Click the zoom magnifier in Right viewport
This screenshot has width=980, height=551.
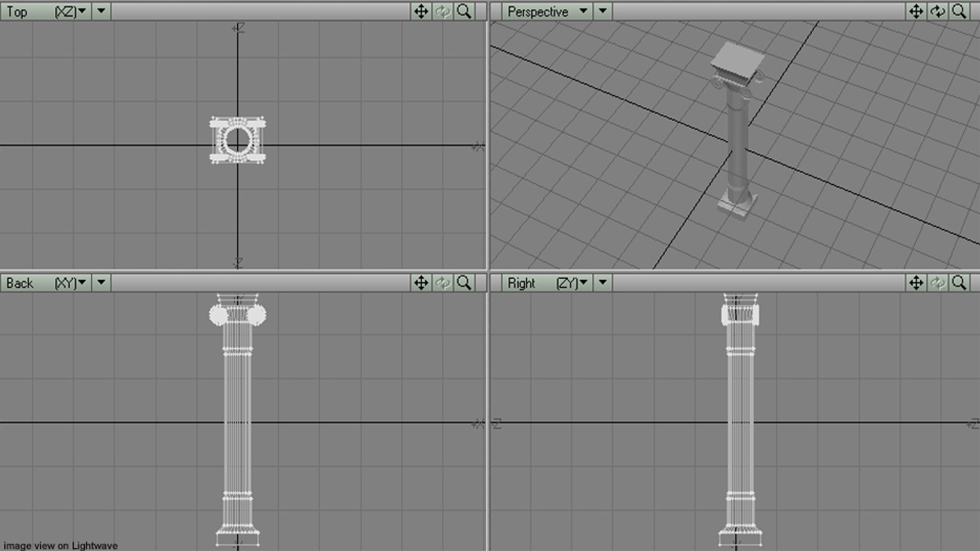(x=959, y=283)
